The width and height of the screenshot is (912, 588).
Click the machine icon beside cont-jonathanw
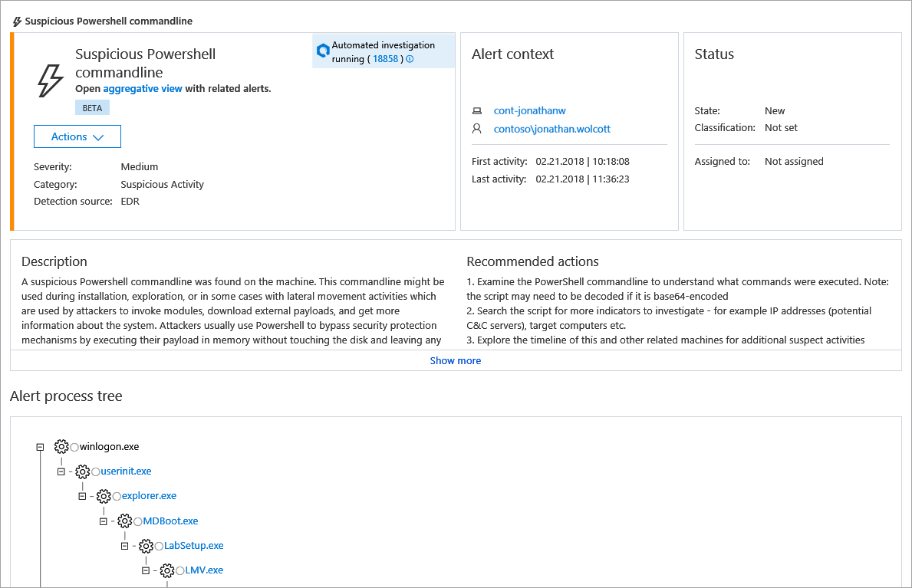pyautogui.click(x=477, y=111)
